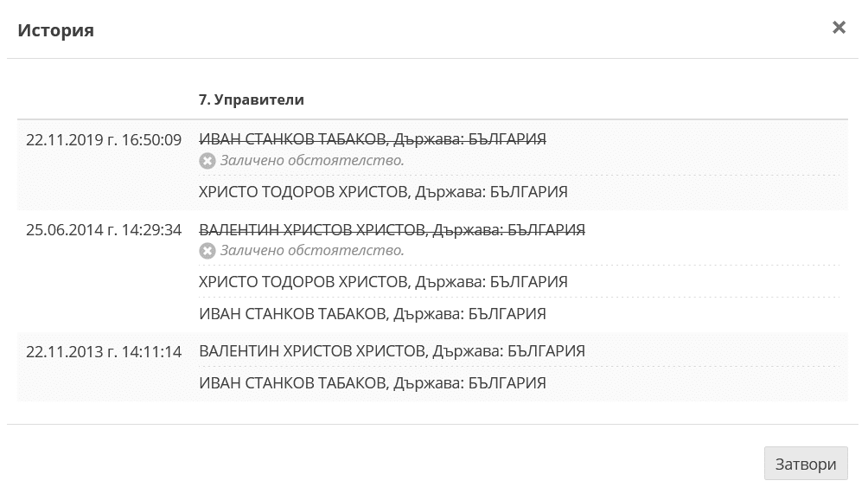Click "Държава: БЪЛГАРИЯ" beside ВАЛЕНТИН ХРИСТОВ in 22.11.2013 entry
Screen dimensions: 868x500
pyautogui.click(x=508, y=351)
